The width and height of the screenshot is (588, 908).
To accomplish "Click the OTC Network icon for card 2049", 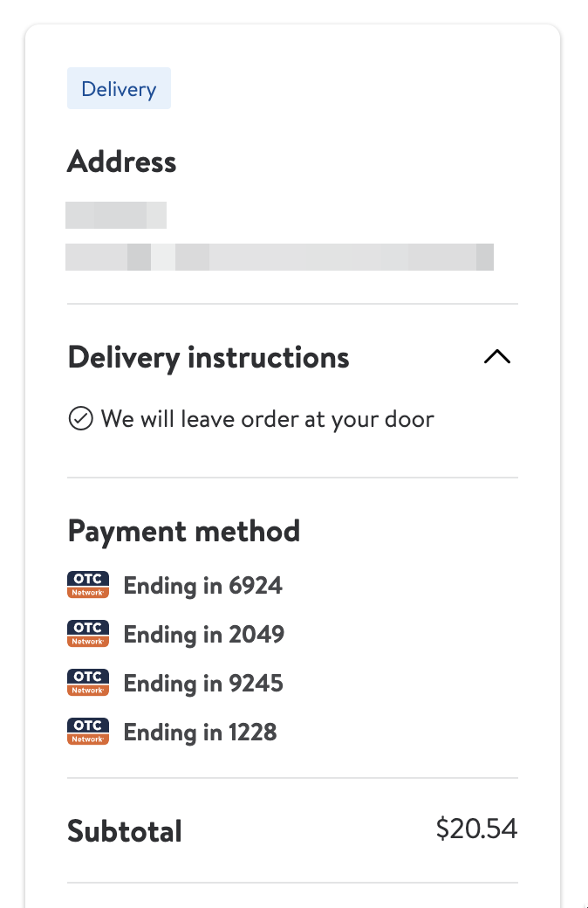I will tap(88, 634).
